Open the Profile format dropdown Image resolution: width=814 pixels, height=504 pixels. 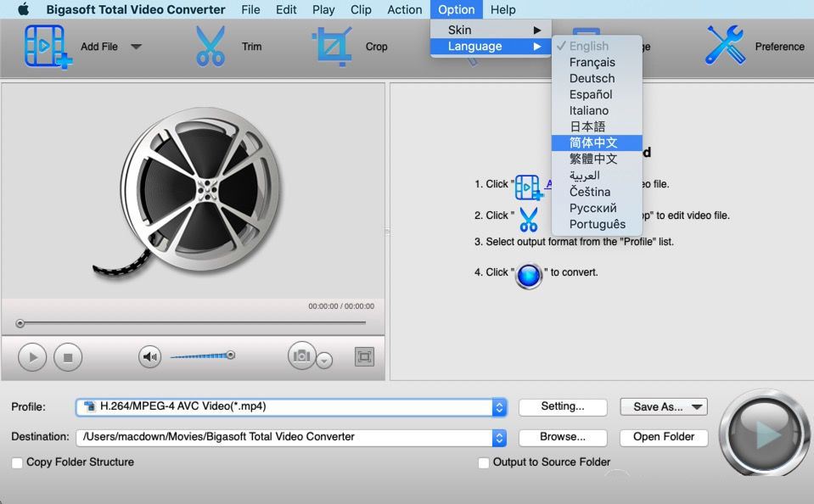290,407
